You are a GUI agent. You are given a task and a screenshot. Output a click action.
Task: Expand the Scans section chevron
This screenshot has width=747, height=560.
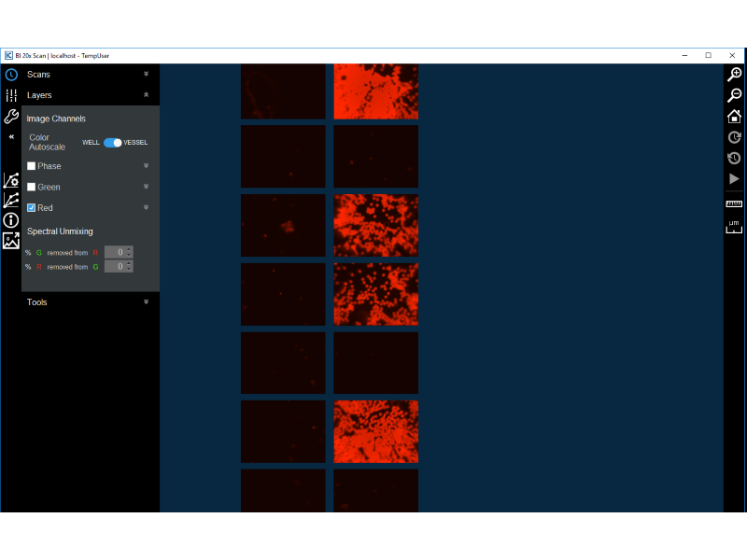147,74
